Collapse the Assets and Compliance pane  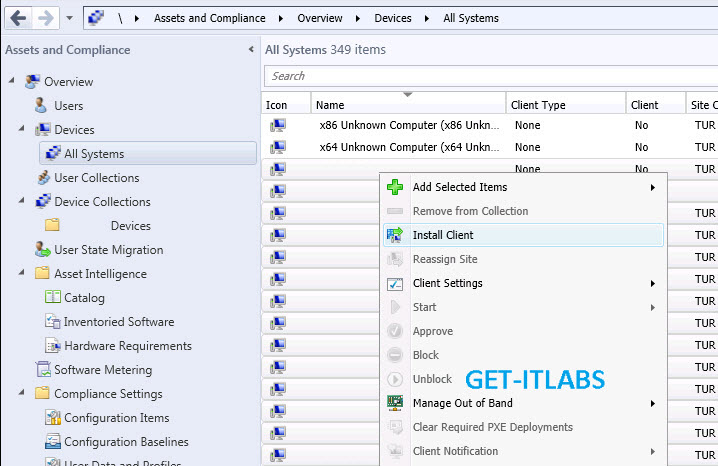(250, 50)
